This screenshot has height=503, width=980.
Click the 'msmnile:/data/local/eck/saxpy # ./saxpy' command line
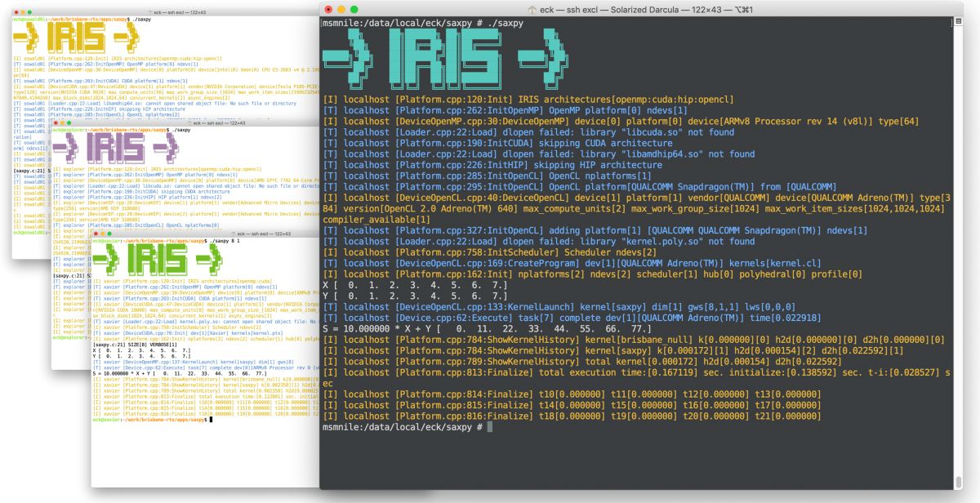click(423, 24)
